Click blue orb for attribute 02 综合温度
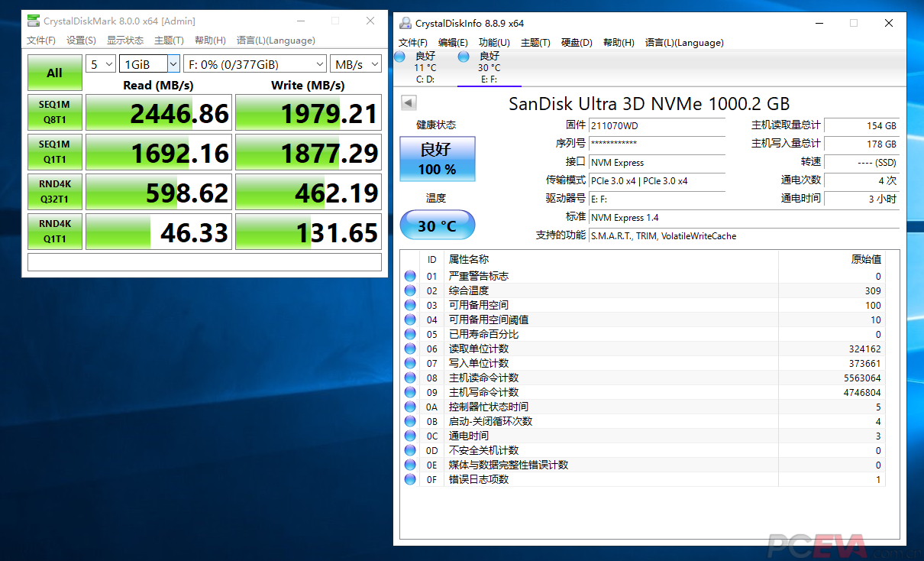 411,290
